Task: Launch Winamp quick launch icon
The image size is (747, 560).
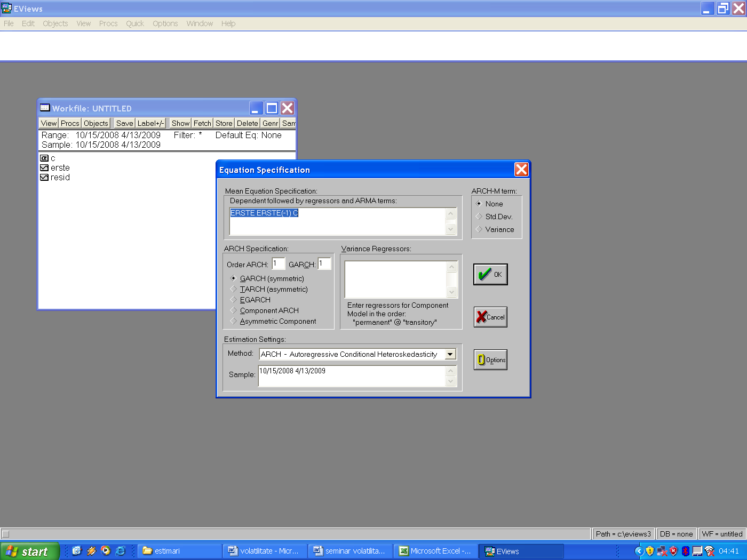Action: point(91,551)
